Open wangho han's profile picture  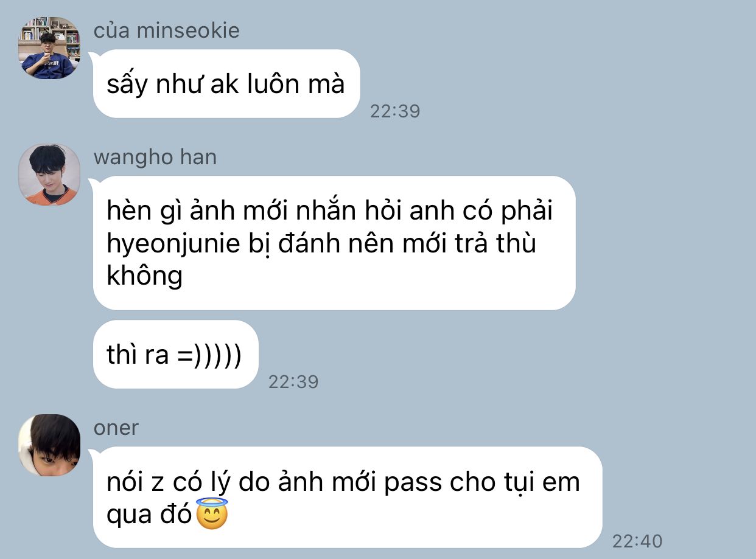(x=50, y=175)
